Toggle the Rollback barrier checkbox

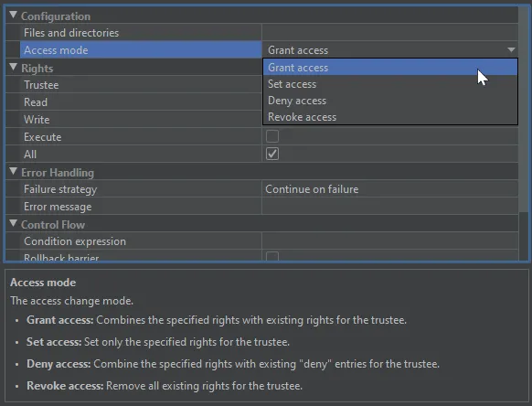click(272, 256)
